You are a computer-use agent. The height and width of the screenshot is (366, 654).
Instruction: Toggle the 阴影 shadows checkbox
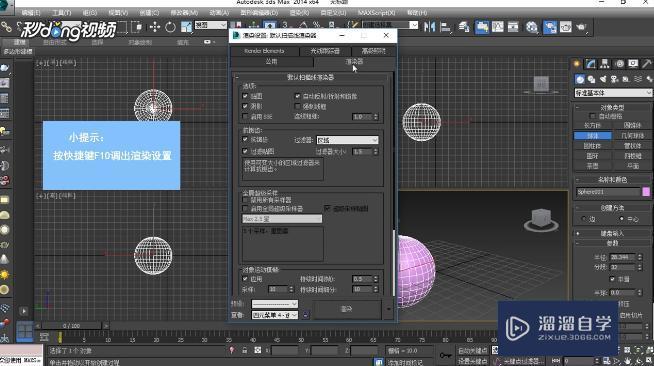[245, 106]
